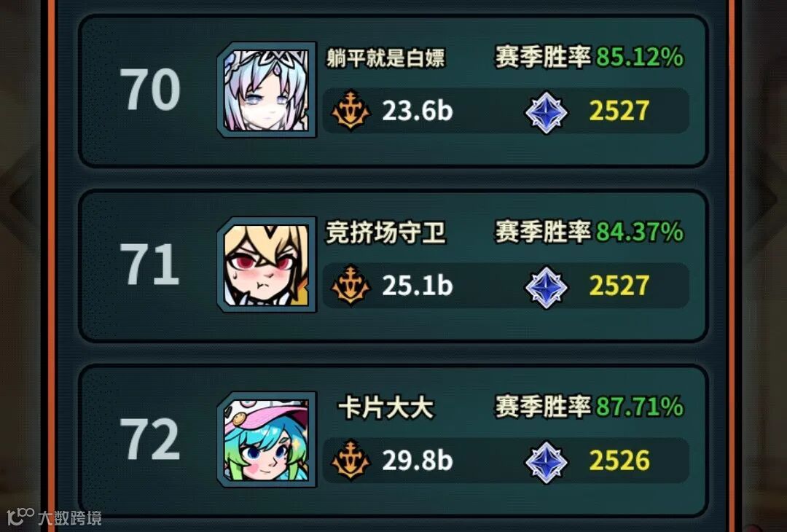787x532 pixels.
Task: Tap blue star score icon beside 2526
Action: (546, 462)
